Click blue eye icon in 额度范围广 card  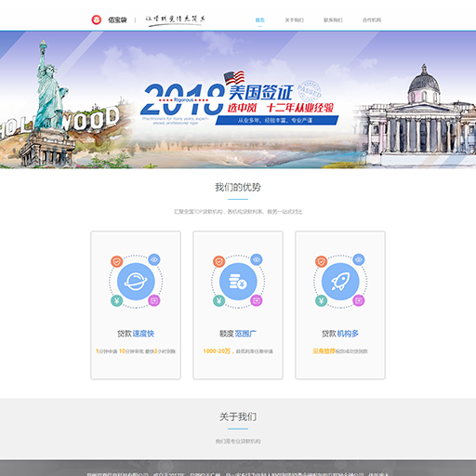[257, 259]
